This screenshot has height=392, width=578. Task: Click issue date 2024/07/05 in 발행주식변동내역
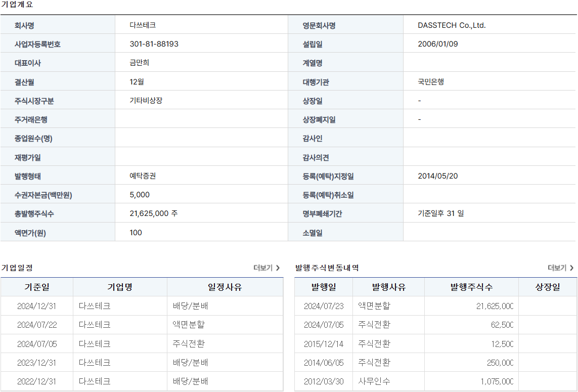click(x=324, y=325)
